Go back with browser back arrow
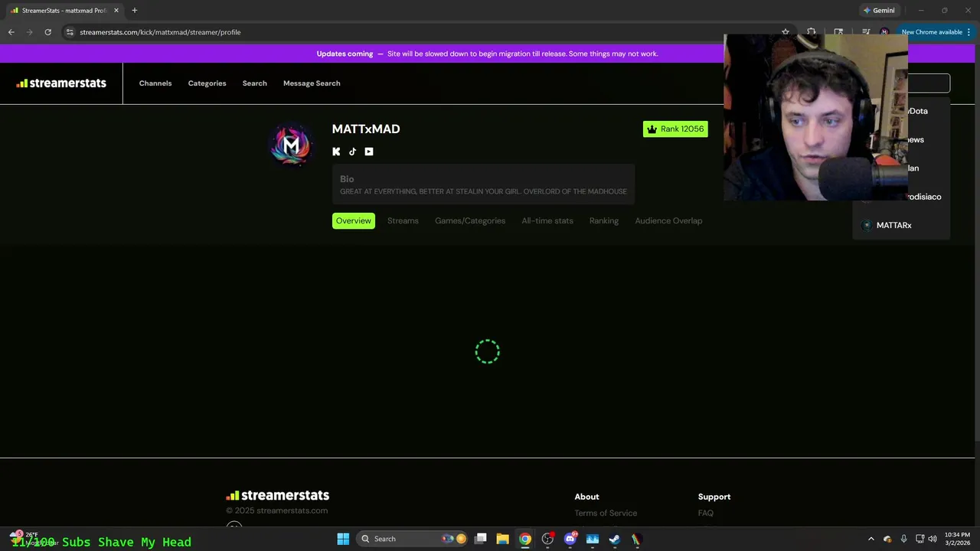The width and height of the screenshot is (980, 551). click(x=11, y=32)
